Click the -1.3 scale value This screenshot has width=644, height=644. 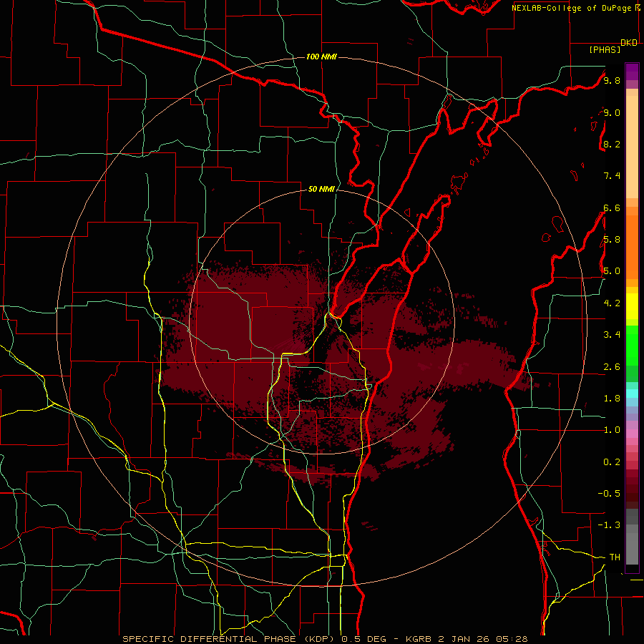coord(609,525)
